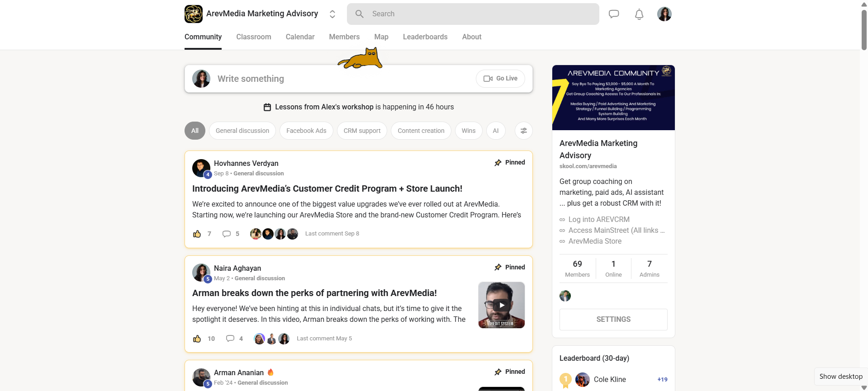This screenshot has height=391, width=868.
Task: Click the Naira Aghayan author name
Action: [237, 269]
